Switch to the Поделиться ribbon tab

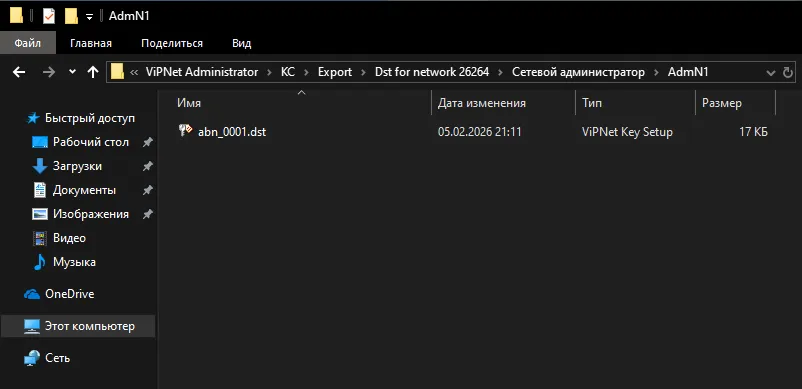[172, 43]
